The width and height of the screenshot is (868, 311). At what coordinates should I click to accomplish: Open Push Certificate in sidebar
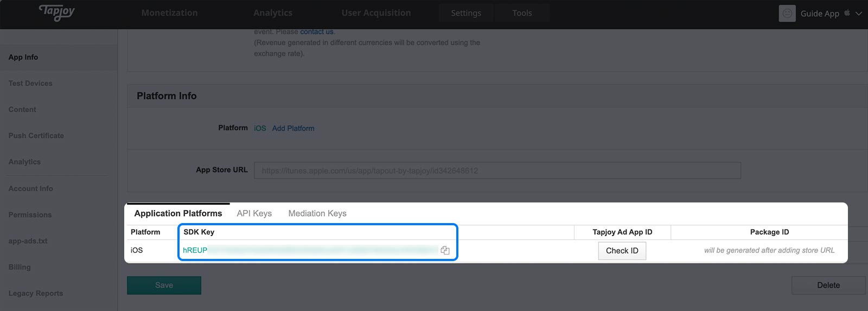point(36,136)
